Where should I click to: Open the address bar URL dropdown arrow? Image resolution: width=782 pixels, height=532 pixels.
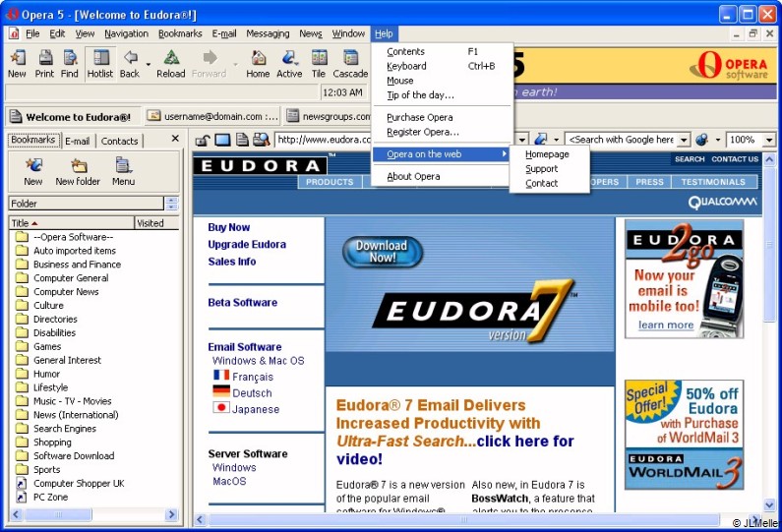[522, 140]
